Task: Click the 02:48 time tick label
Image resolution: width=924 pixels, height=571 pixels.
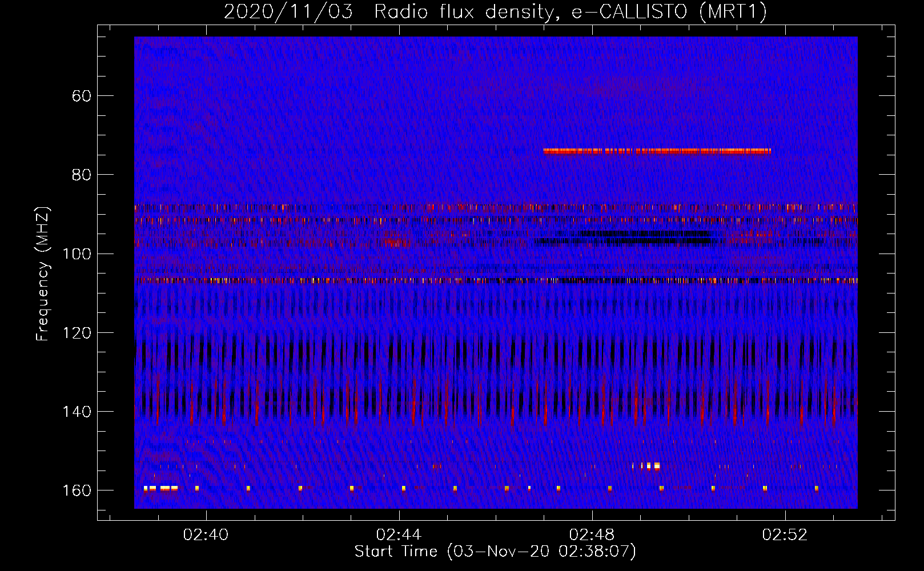Action: [x=592, y=534]
